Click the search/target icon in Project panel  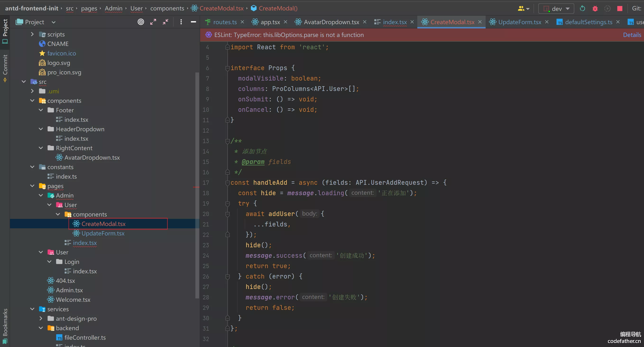pos(141,22)
